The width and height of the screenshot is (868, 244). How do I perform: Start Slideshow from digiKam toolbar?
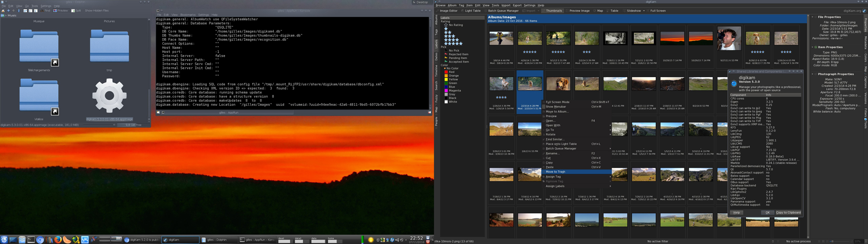[632, 11]
